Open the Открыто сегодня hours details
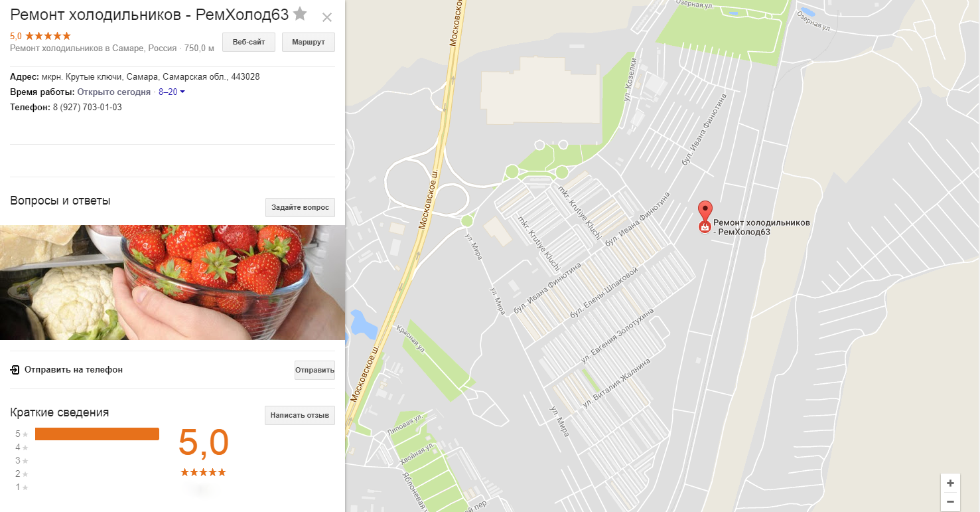 tap(114, 92)
